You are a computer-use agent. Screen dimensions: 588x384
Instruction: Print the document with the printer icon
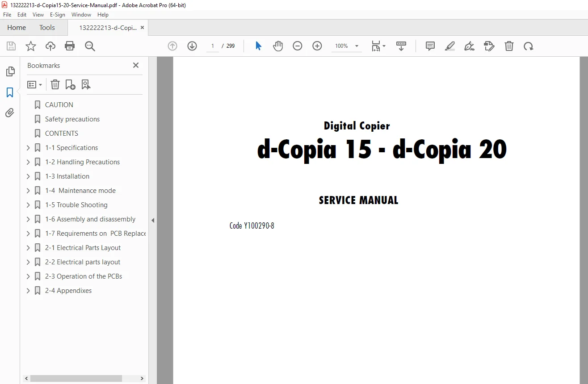pos(70,46)
